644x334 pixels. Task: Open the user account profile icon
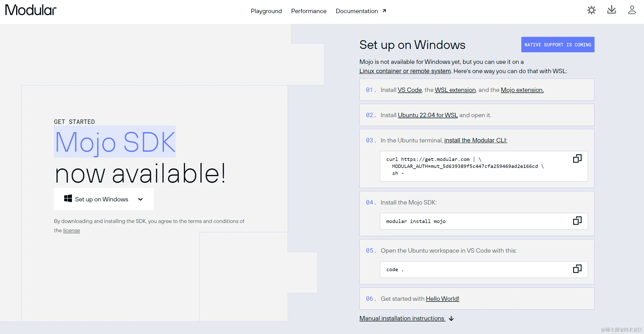[632, 10]
